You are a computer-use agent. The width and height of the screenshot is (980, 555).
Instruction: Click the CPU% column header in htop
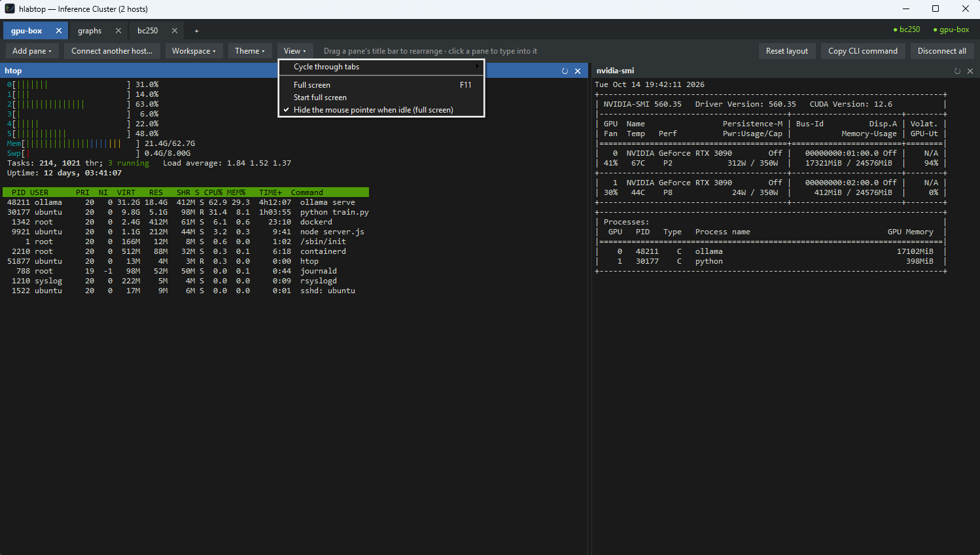tap(213, 192)
